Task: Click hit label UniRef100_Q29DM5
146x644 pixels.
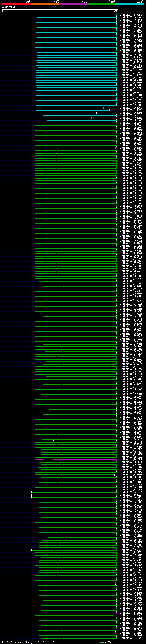Action: tap(131, 155)
